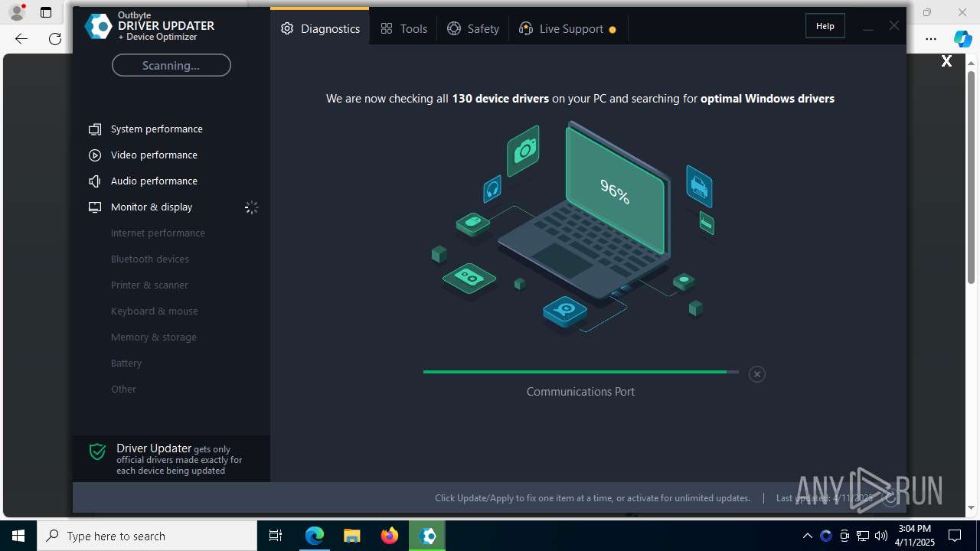Image resolution: width=980 pixels, height=551 pixels.
Task: Click Outbyte Driver Updater taskbar icon
Action: 427,536
